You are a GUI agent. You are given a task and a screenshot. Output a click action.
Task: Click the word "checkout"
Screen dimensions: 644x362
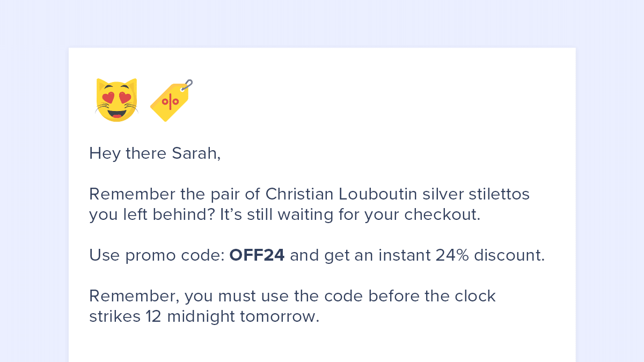point(442,215)
